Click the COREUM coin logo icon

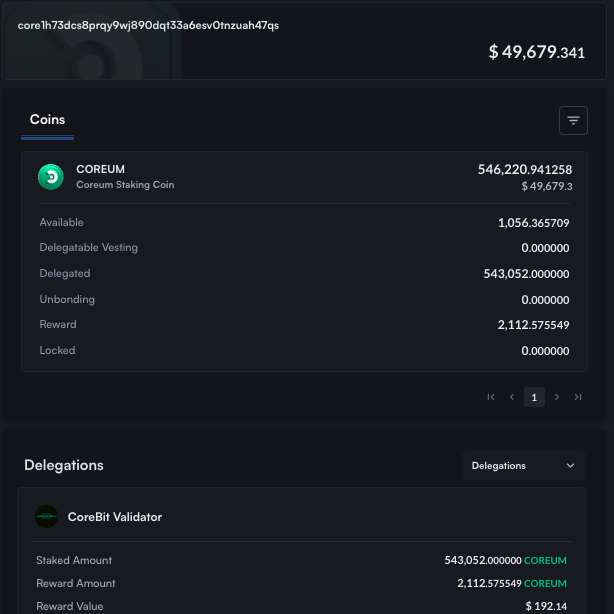(x=50, y=177)
